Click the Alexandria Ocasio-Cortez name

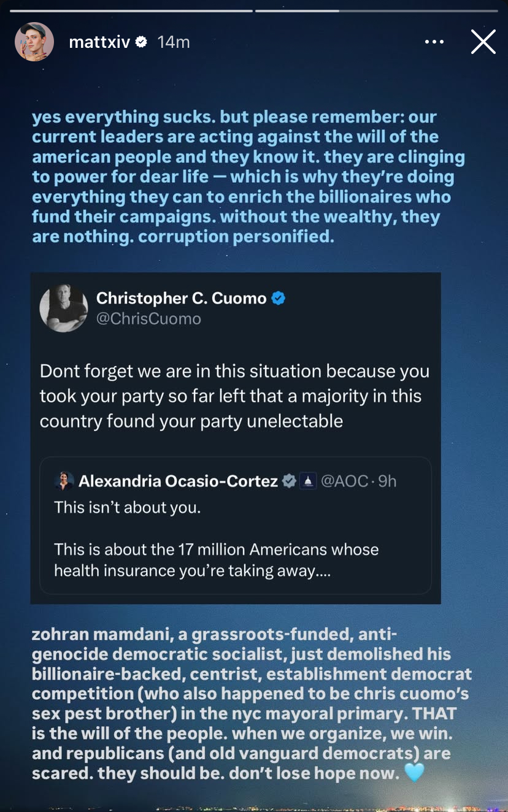click(x=178, y=481)
